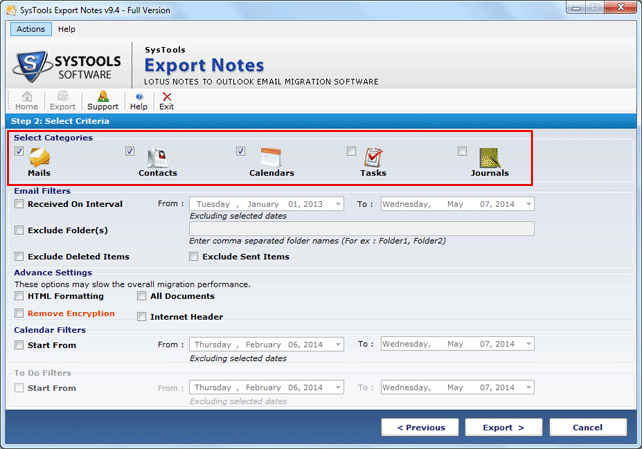Uncheck the Calendars category checkbox
The width and height of the screenshot is (642, 449).
pos(240,151)
